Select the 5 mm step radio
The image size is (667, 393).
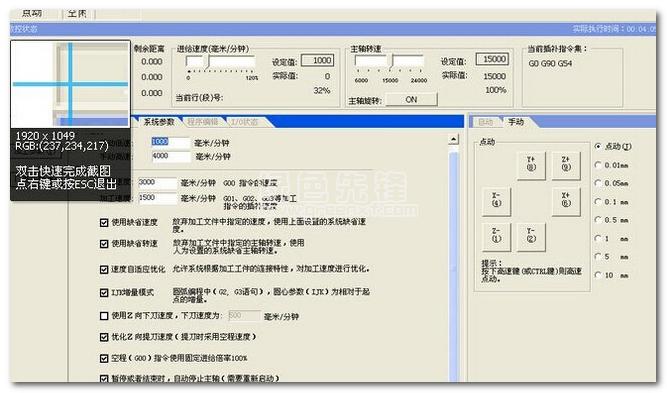pos(598,257)
